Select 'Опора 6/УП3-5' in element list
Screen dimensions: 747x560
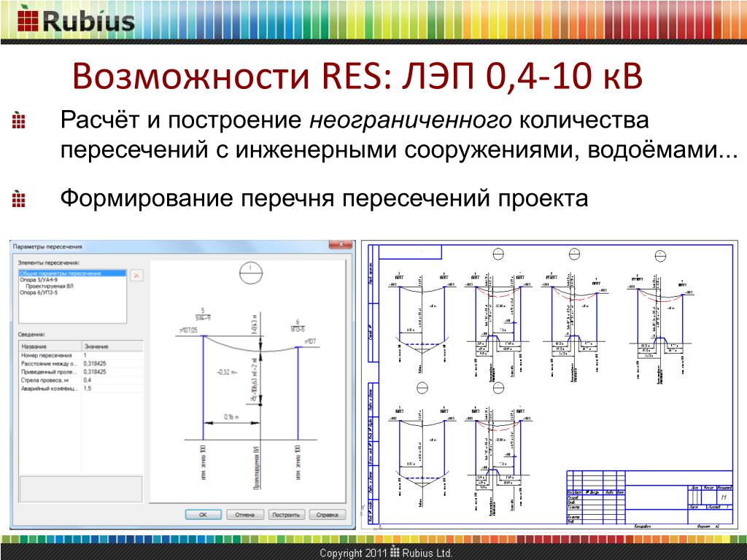point(39,292)
